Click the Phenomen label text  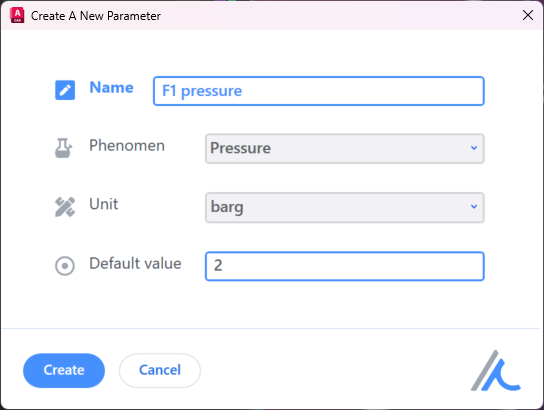point(127,145)
